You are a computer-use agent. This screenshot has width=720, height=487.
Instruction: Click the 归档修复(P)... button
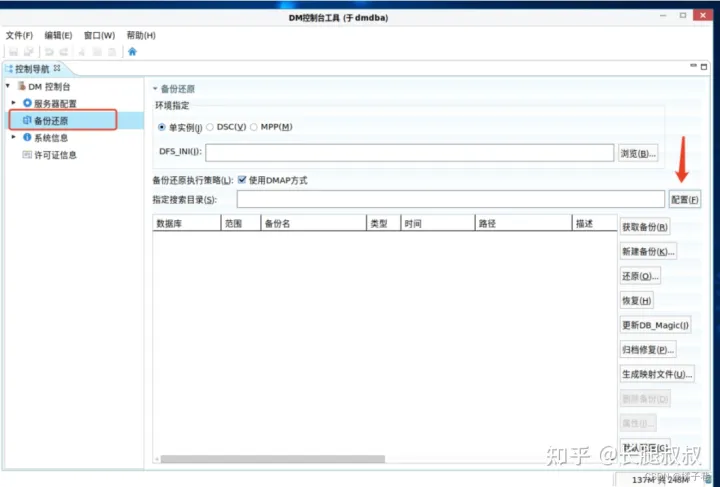pyautogui.click(x=648, y=350)
